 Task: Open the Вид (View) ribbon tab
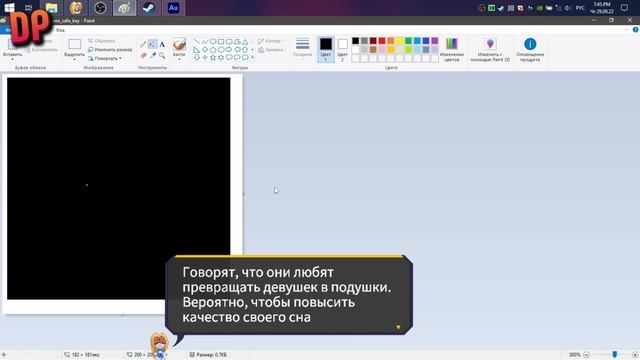60,30
